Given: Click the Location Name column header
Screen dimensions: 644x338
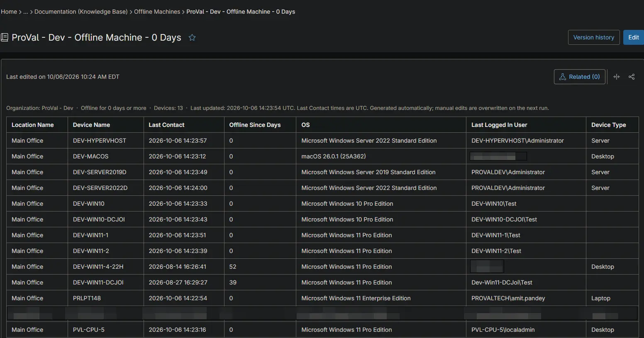Looking at the screenshot, I should 37,125.
